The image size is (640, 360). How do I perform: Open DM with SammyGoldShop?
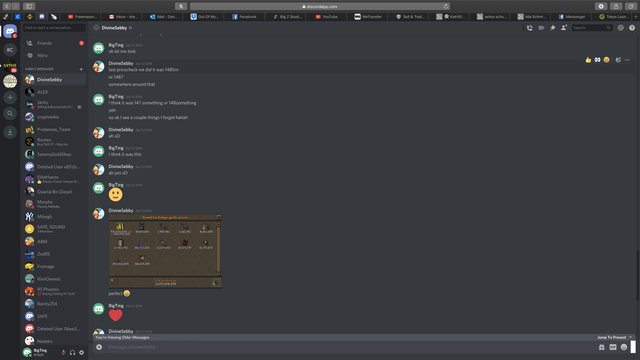click(54, 154)
